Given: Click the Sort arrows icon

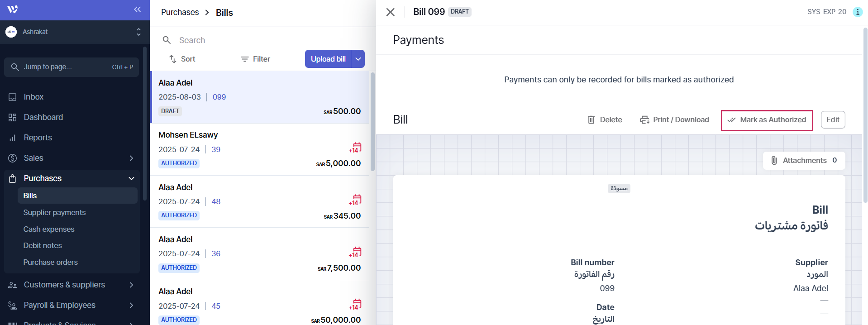Looking at the screenshot, I should tap(173, 59).
